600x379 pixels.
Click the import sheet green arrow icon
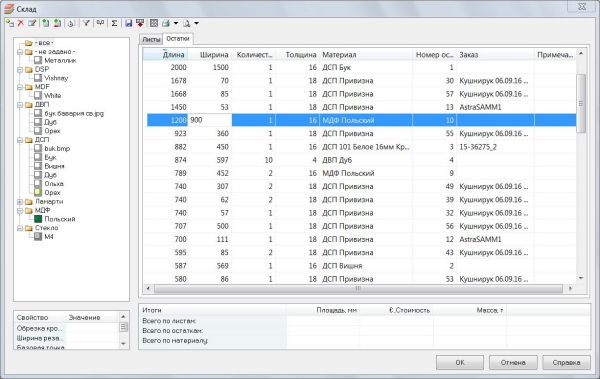pos(46,23)
